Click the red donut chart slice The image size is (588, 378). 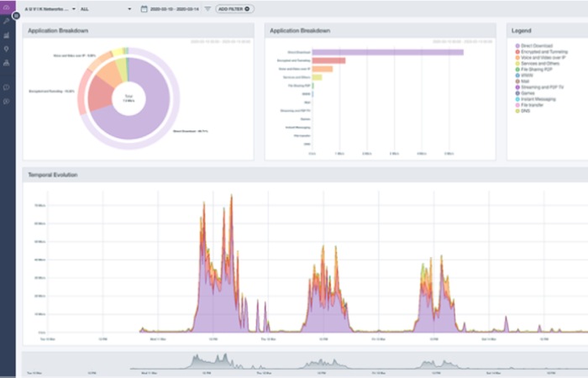point(99,93)
